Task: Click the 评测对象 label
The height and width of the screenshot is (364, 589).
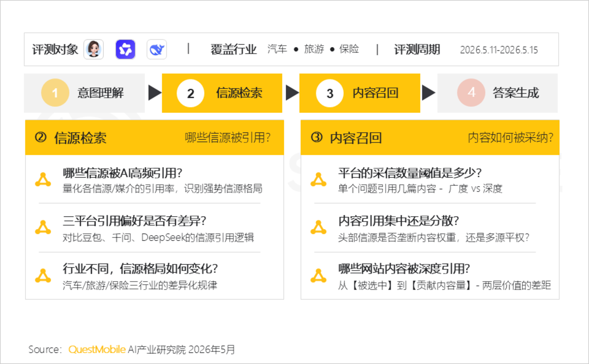Action: (x=55, y=49)
